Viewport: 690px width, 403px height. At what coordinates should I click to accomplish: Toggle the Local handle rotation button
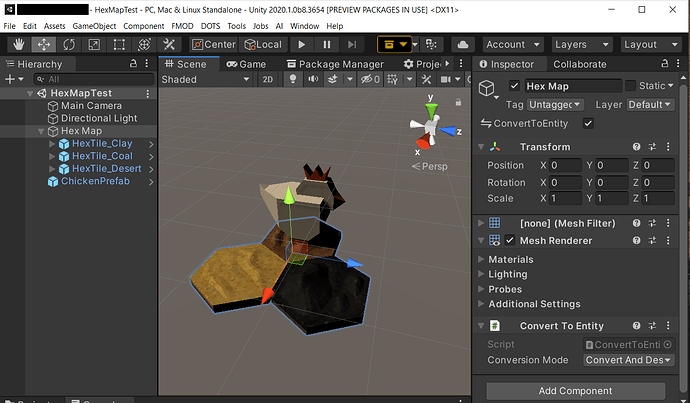click(263, 44)
